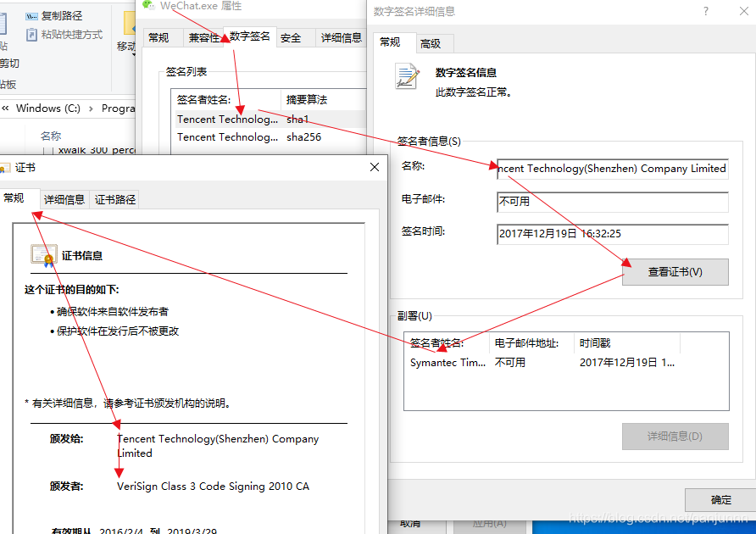Select the sha256 Tencent signature row

(270, 137)
